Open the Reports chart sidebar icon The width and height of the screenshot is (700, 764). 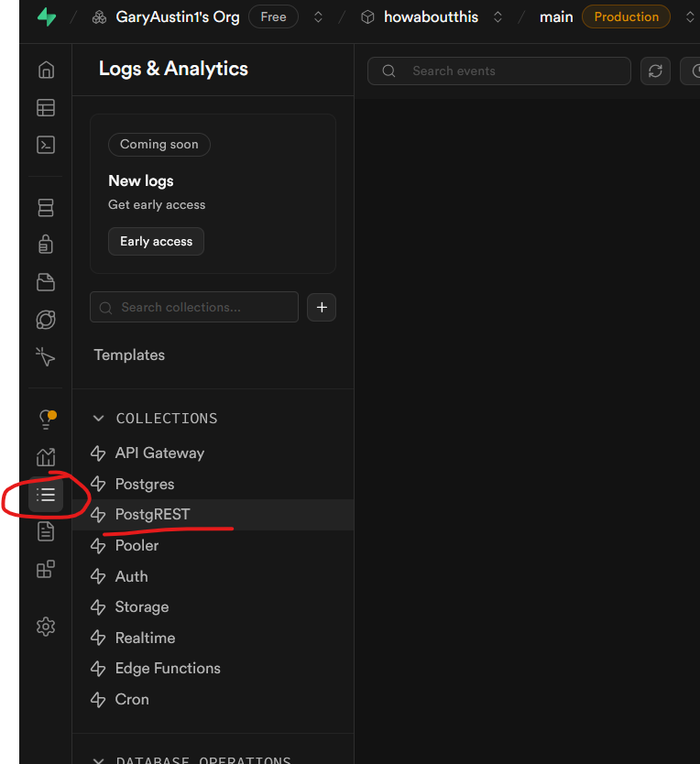click(46, 457)
